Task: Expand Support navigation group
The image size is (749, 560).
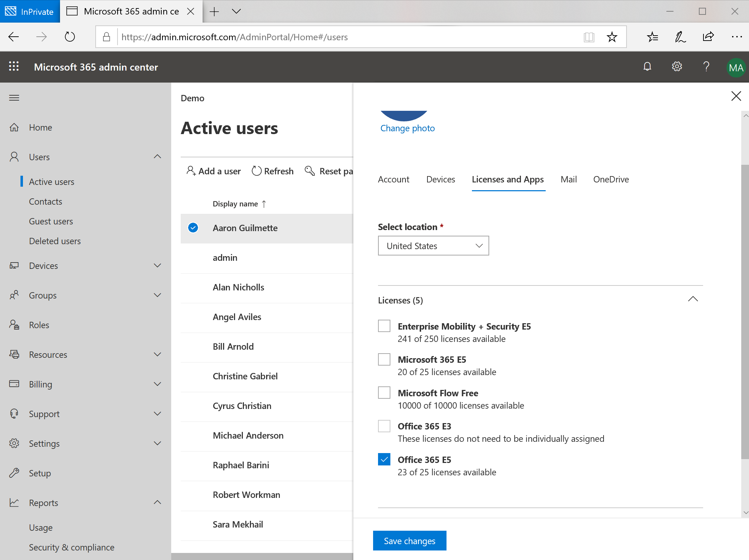Action: pyautogui.click(x=157, y=414)
